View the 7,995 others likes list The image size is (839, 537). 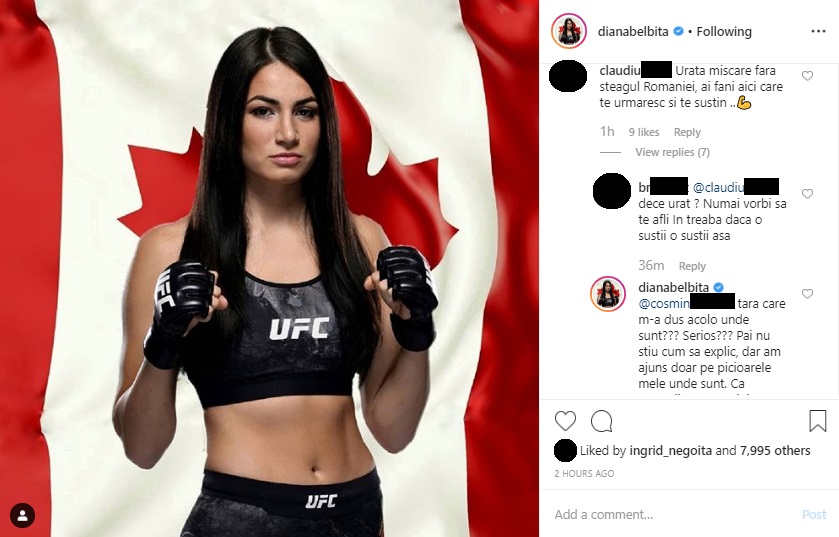(775, 451)
